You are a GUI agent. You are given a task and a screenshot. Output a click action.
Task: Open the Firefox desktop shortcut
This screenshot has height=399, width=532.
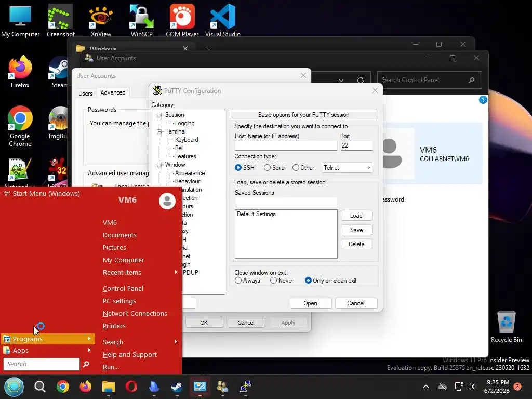tap(20, 72)
